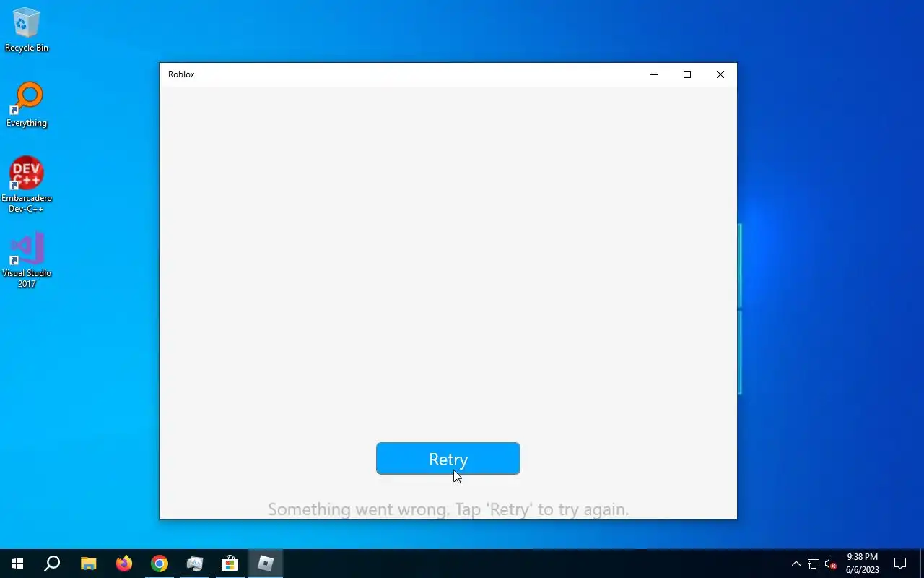Launch Google Chrome from the taskbar
The width and height of the screenshot is (924, 578).
160,564
